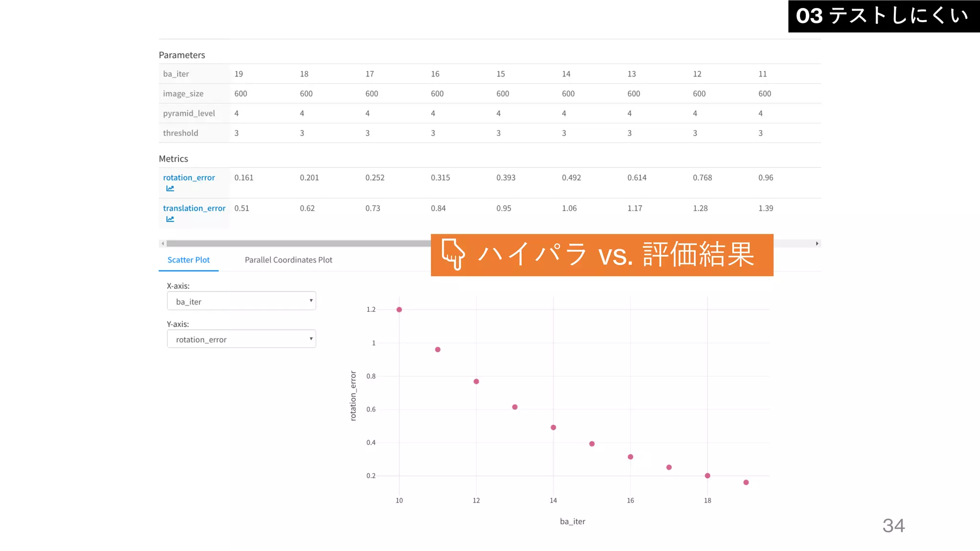Viewport: 980px width, 551px height.
Task: Open the rotation_error metric chart icon
Action: tap(170, 188)
